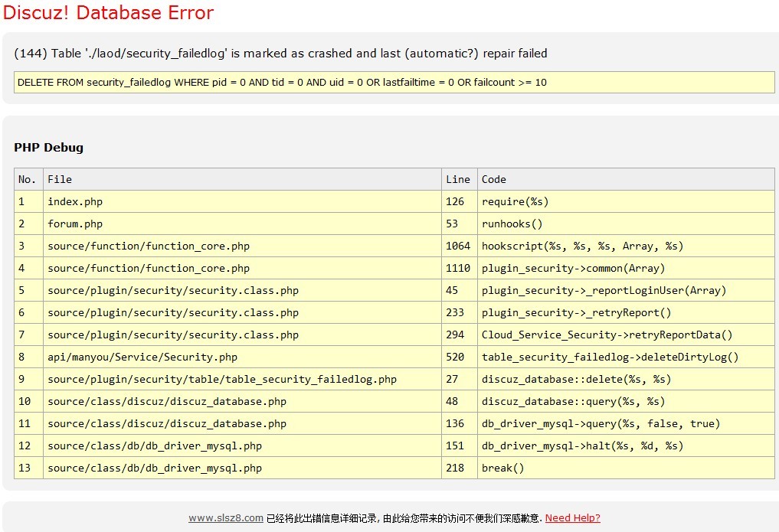Click function_core.php file cell in row 4
This screenshot has width=779, height=532.
coord(243,268)
